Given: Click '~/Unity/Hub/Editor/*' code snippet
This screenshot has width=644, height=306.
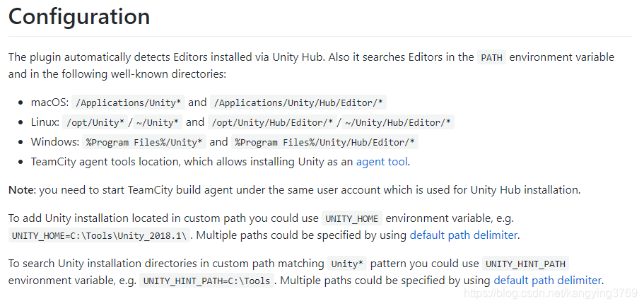Looking at the screenshot, I should coord(398,122).
